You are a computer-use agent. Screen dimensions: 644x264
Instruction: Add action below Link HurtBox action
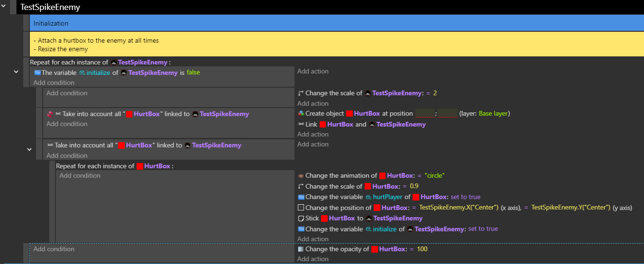313,135
